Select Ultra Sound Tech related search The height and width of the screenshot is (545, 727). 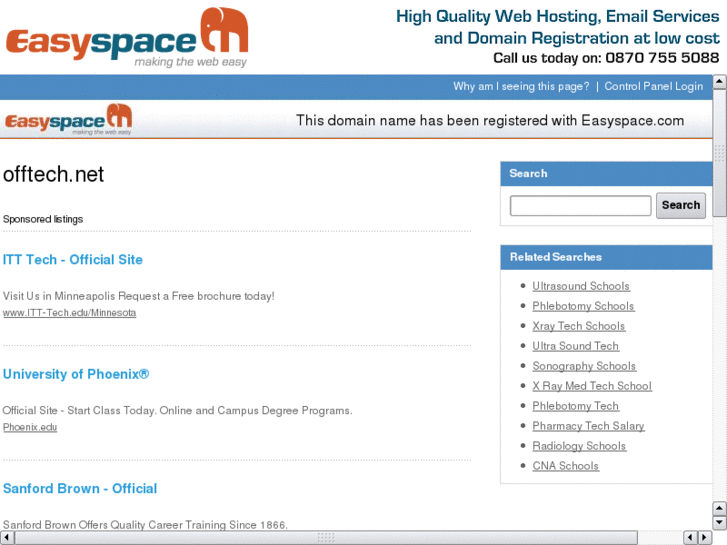[x=575, y=346]
